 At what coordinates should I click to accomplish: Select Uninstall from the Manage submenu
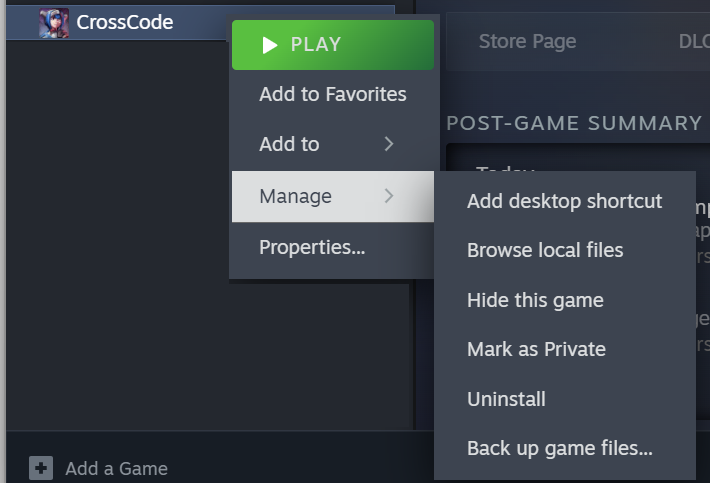(506, 399)
